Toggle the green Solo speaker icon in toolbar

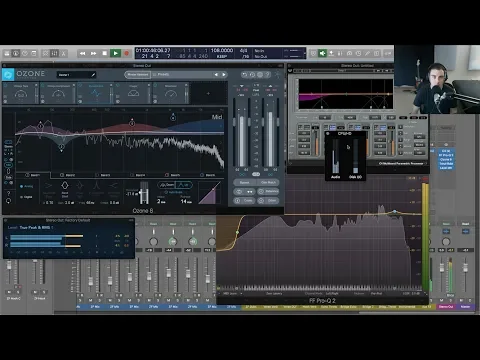click(322, 53)
